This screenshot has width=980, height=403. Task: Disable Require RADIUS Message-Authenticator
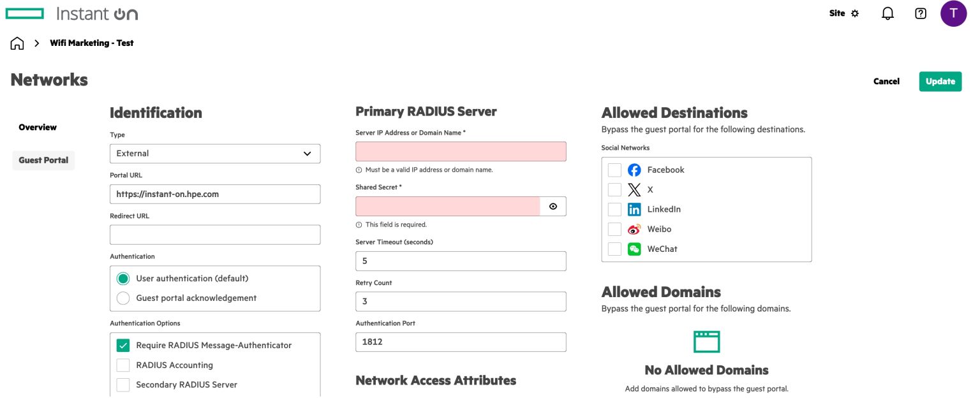pos(122,345)
